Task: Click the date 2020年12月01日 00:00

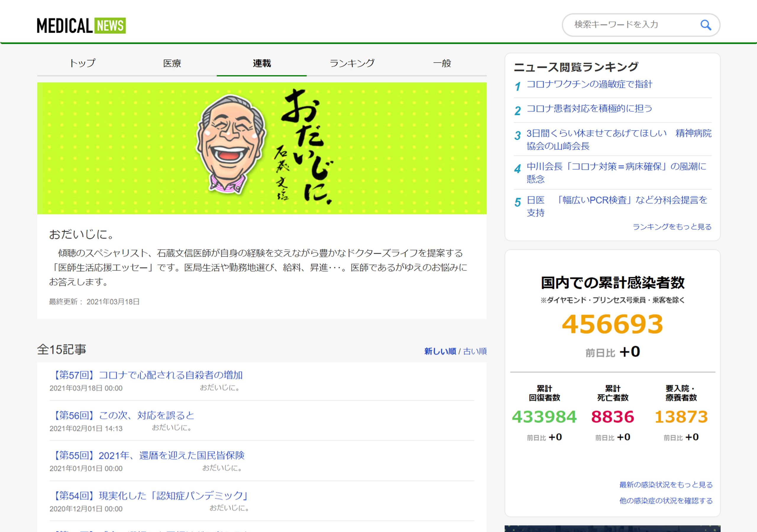Action: (86, 509)
